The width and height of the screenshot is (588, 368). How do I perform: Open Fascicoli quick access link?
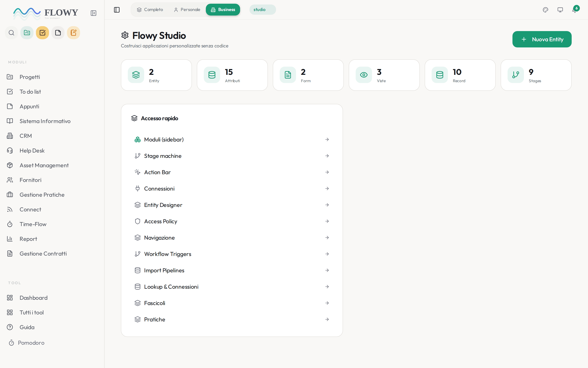click(232, 303)
